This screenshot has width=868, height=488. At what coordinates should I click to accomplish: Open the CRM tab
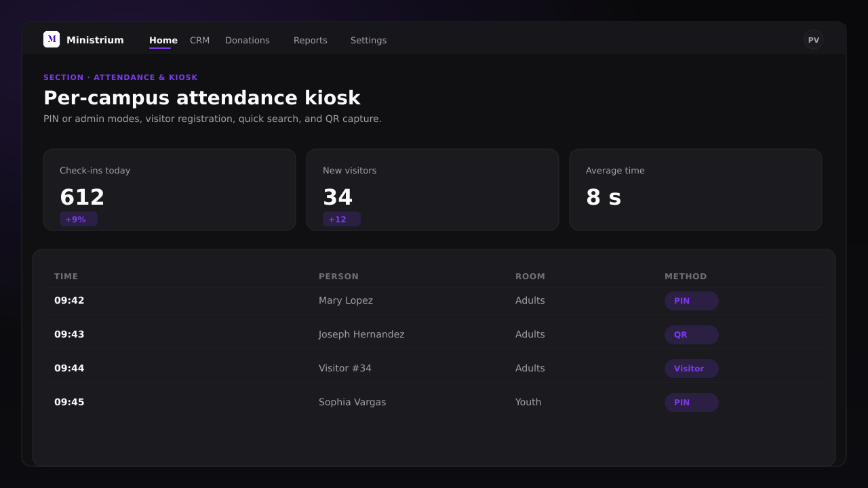tap(199, 40)
